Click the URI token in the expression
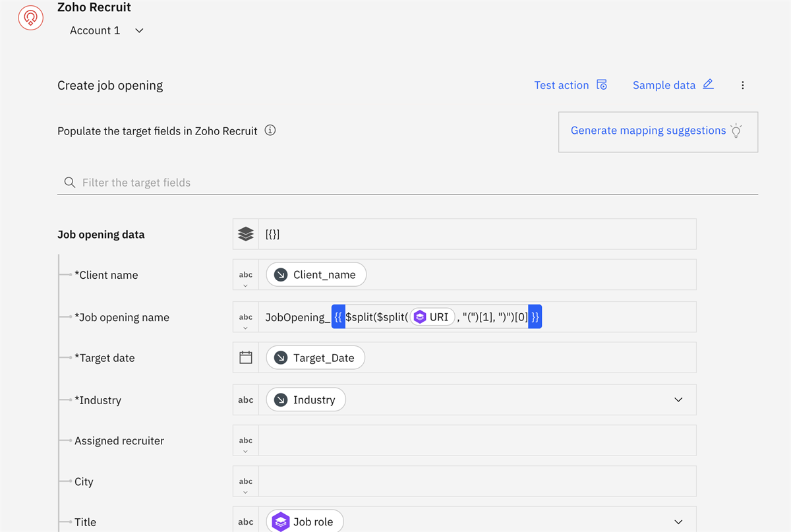791x532 pixels. tap(432, 317)
